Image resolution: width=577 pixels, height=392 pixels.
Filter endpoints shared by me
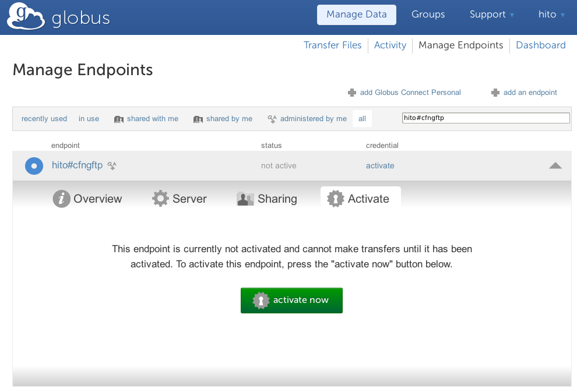pyautogui.click(x=229, y=119)
